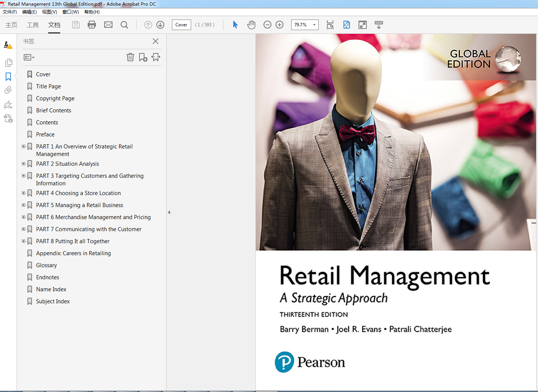The width and height of the screenshot is (538, 392).
Task: Jump to Title Page bookmark
Action: click(49, 86)
